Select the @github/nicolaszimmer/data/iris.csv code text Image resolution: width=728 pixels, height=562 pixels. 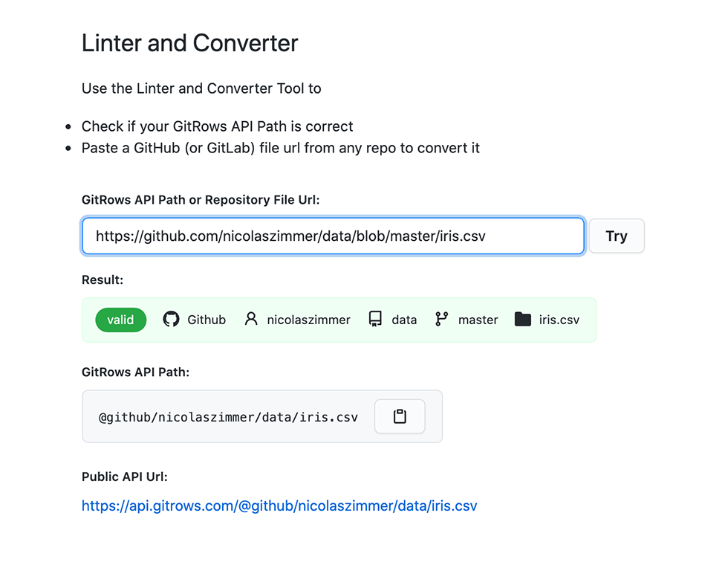[228, 417]
